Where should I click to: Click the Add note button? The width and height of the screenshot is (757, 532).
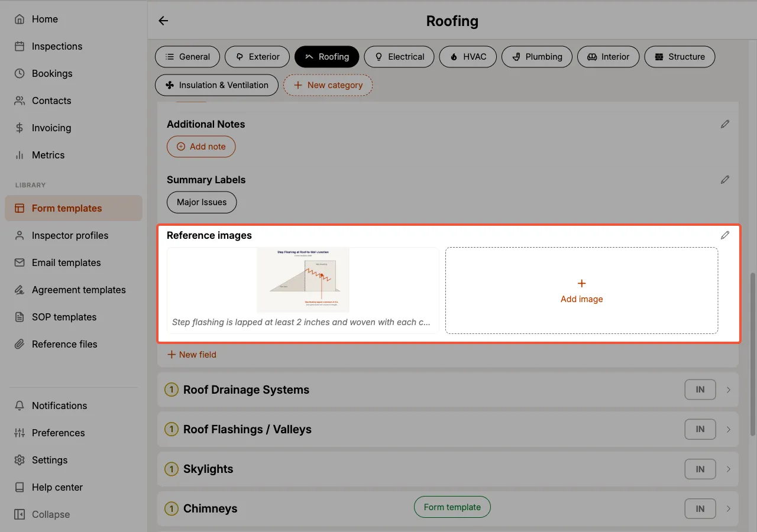click(x=201, y=147)
